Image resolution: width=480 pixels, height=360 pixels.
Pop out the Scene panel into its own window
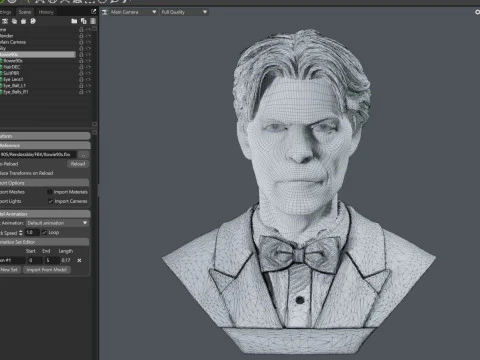[94, 11]
